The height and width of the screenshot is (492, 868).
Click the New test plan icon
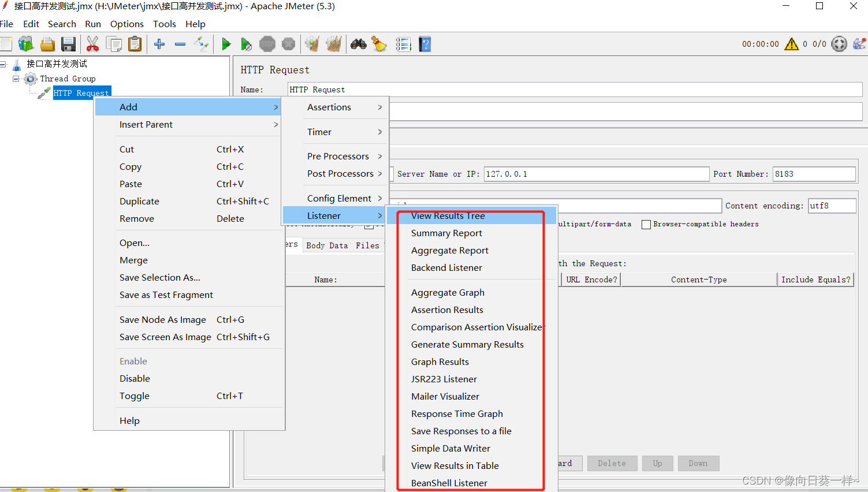6,44
